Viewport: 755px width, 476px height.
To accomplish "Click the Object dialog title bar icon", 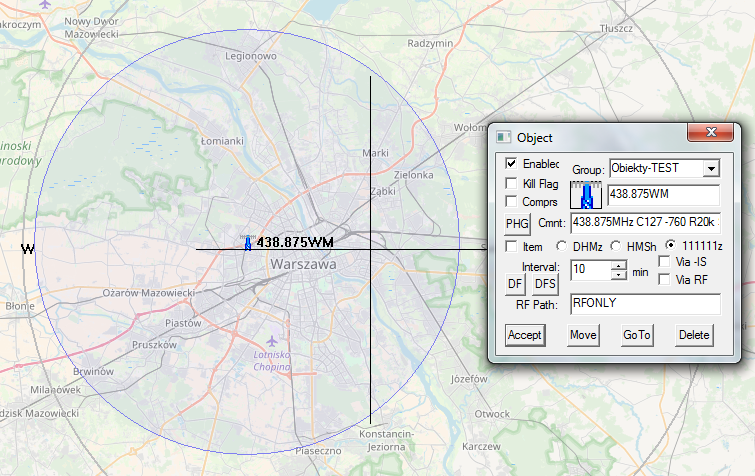I will click(x=504, y=136).
